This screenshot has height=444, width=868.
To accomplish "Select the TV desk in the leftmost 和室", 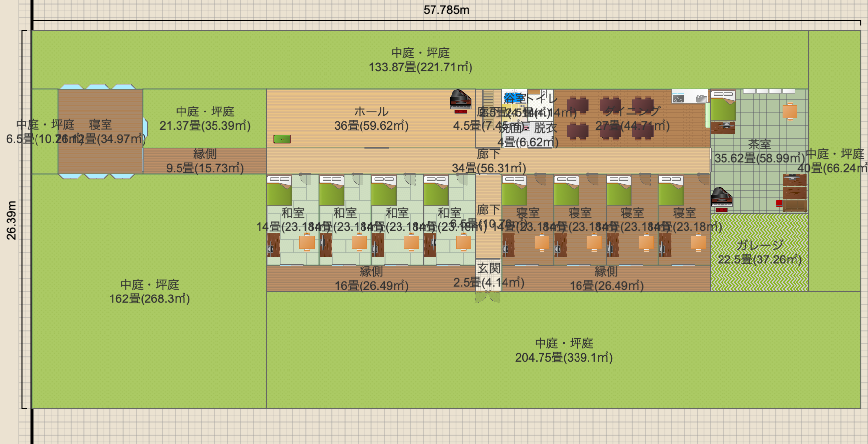I will tap(273, 245).
